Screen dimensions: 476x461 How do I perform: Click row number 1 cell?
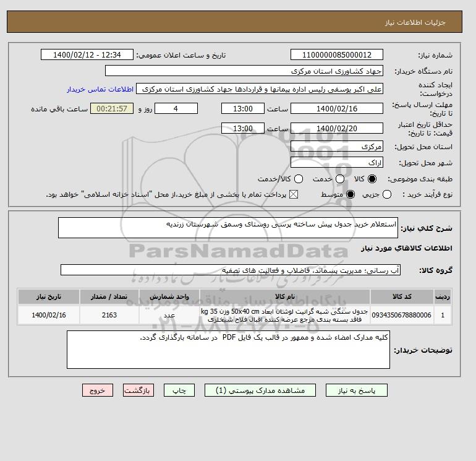tap(443, 315)
